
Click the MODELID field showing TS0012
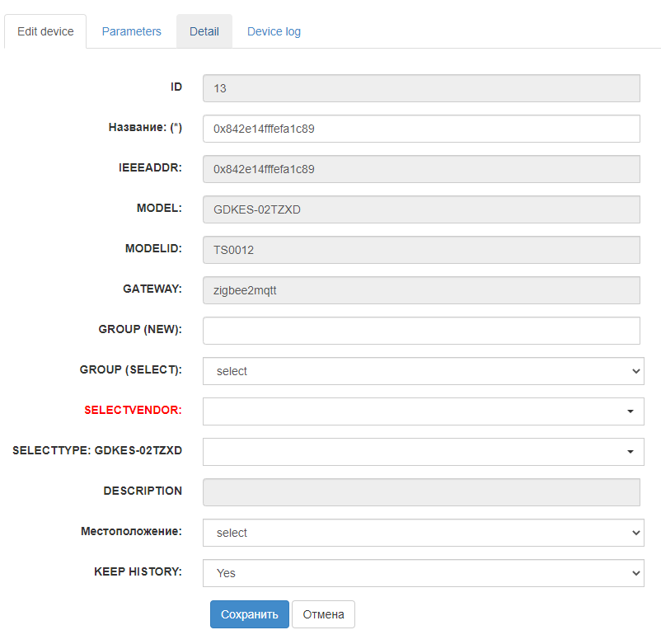coord(421,250)
